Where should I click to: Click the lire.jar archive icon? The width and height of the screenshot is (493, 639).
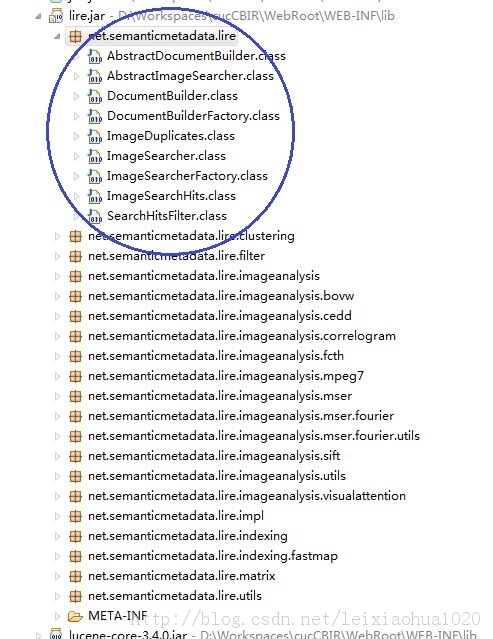tap(56, 16)
